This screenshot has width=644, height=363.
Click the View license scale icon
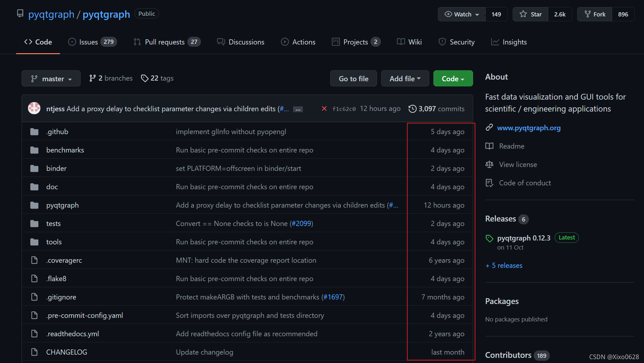coord(489,164)
